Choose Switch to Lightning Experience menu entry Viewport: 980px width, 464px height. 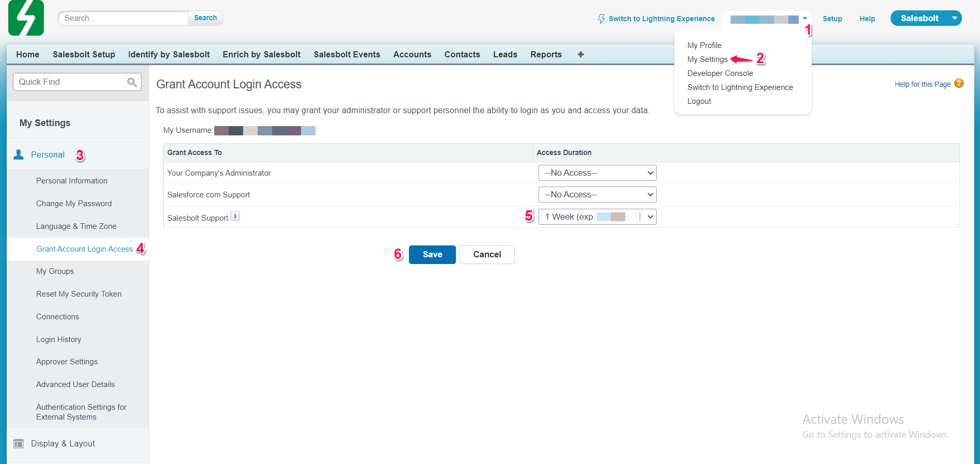pyautogui.click(x=740, y=87)
